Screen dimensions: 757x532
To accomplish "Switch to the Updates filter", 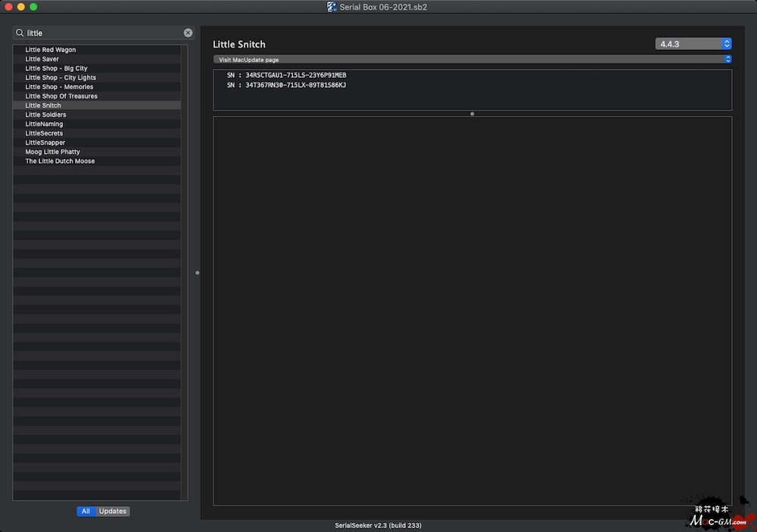I will (x=113, y=512).
